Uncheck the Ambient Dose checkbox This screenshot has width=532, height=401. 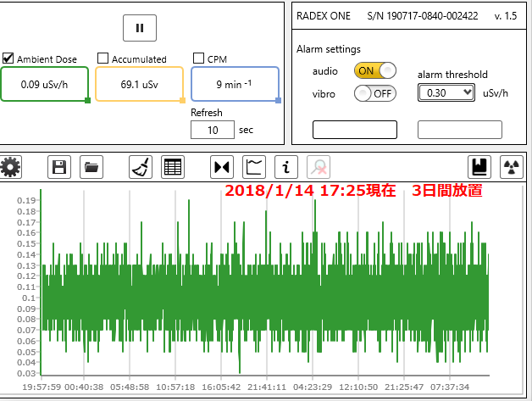pyautogui.click(x=8, y=58)
